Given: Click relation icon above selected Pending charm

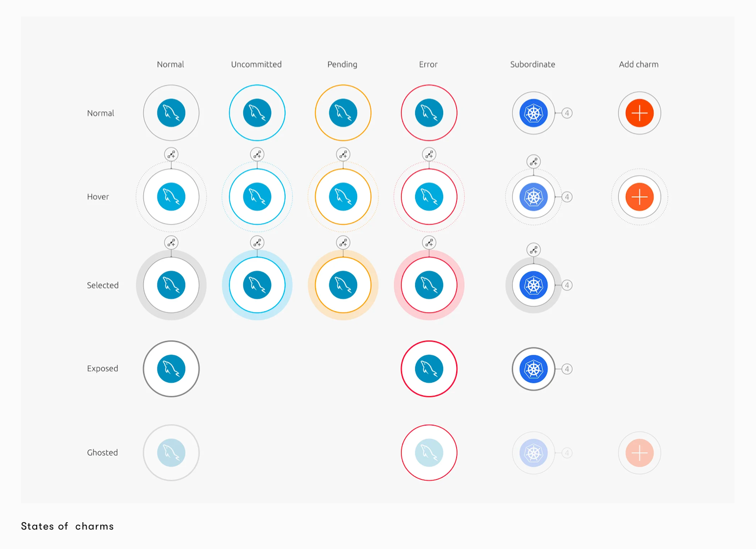Looking at the screenshot, I should [x=343, y=242].
